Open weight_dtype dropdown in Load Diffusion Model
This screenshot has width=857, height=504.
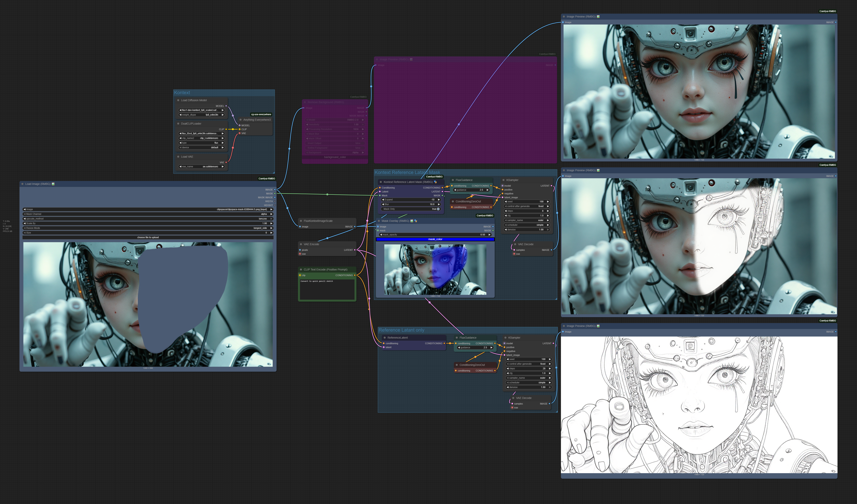(201, 115)
